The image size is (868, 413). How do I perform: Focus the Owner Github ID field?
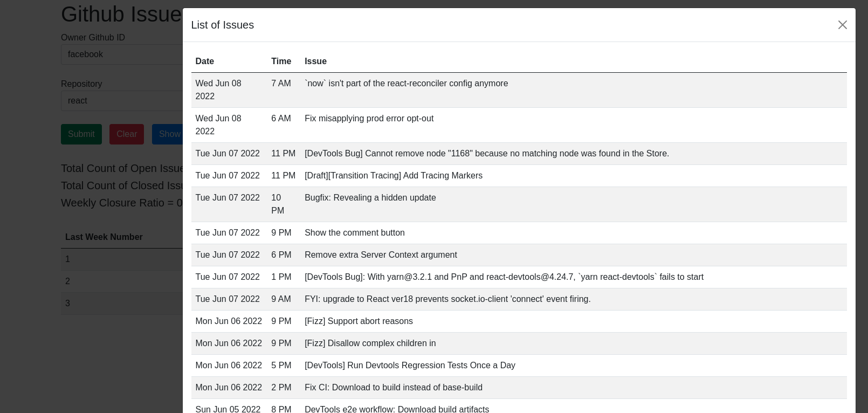122,54
